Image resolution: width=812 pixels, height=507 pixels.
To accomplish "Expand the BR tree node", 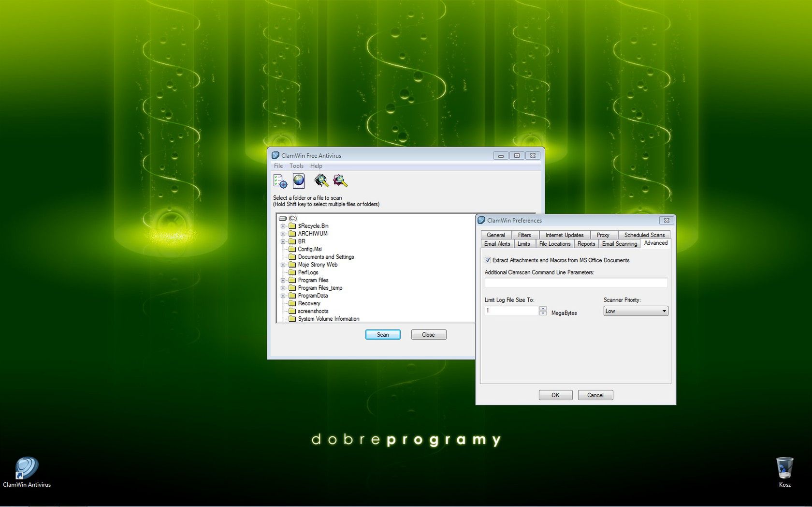I will 283,241.
